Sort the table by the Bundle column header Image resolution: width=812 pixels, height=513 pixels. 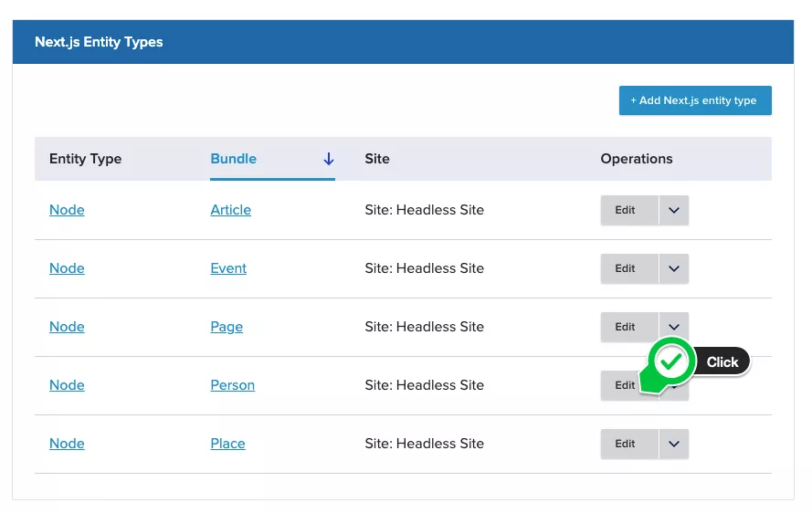click(234, 159)
